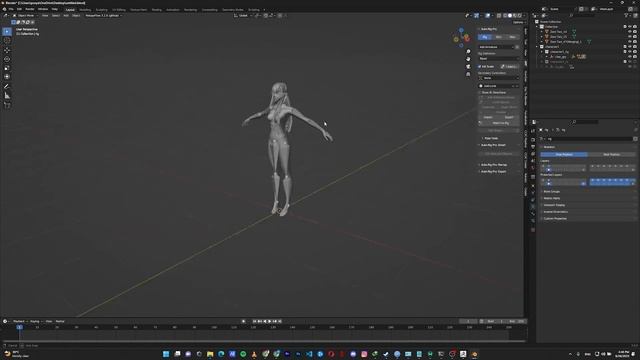The width and height of the screenshot is (640, 360).
Task: Select the Transform tool
Action: pyautogui.click(x=7, y=77)
